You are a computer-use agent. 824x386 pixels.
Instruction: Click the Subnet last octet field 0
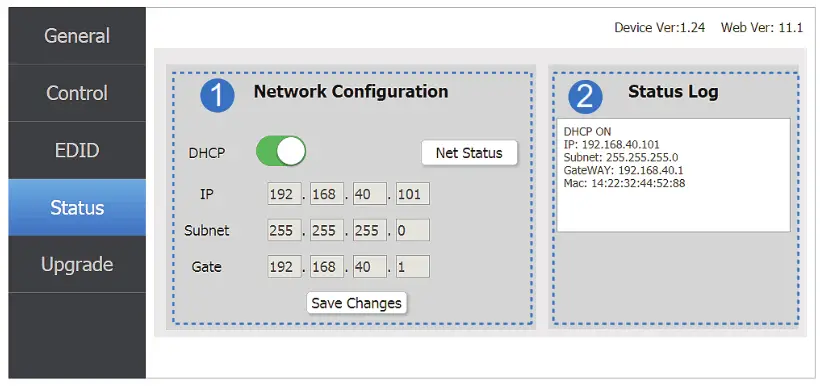413,230
